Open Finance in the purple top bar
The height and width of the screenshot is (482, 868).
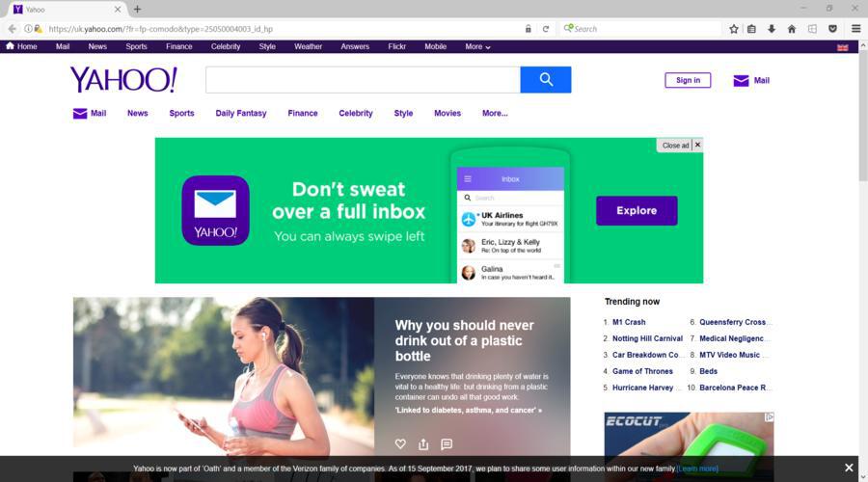178,46
